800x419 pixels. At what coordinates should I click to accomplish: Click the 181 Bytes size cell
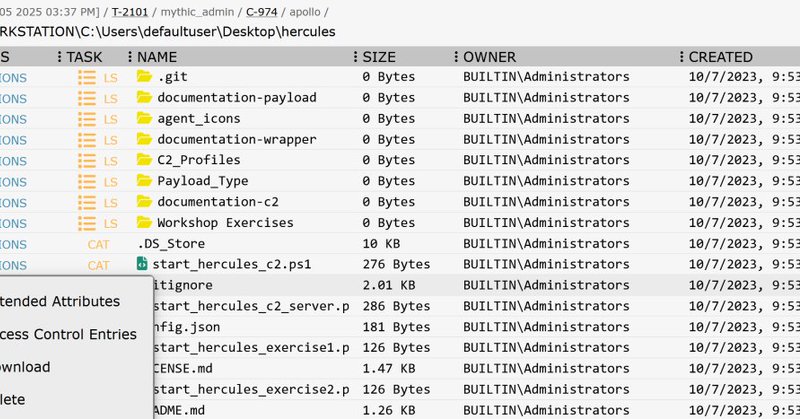[396, 327]
